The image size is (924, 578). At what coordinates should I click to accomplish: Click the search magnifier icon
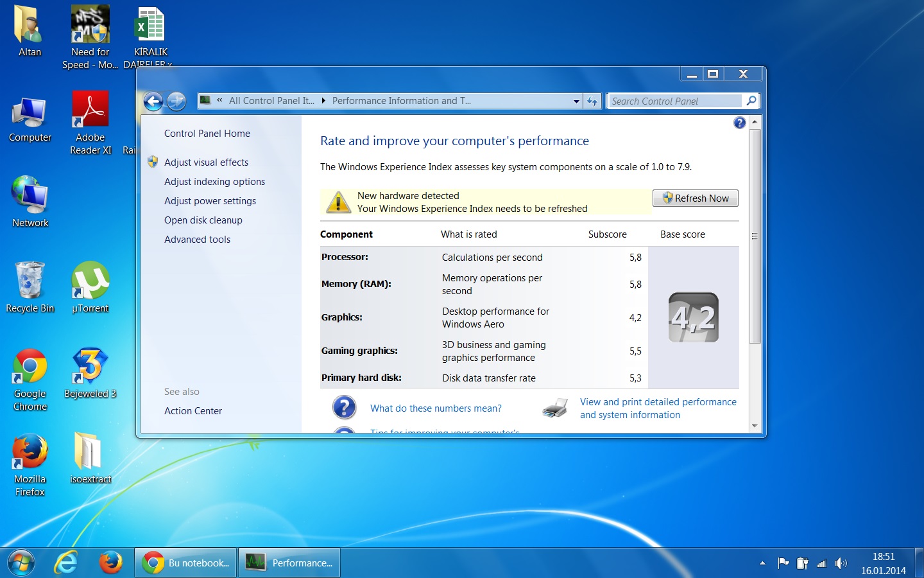[x=751, y=101]
